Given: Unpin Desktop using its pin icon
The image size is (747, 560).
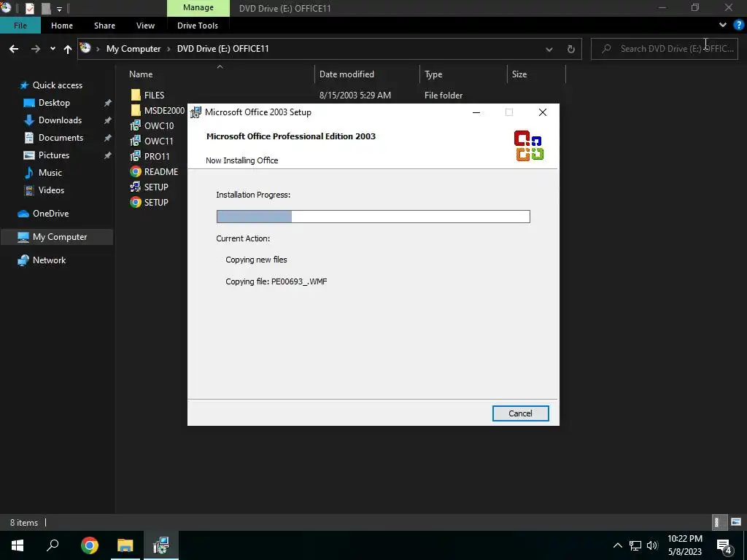Looking at the screenshot, I should (108, 103).
